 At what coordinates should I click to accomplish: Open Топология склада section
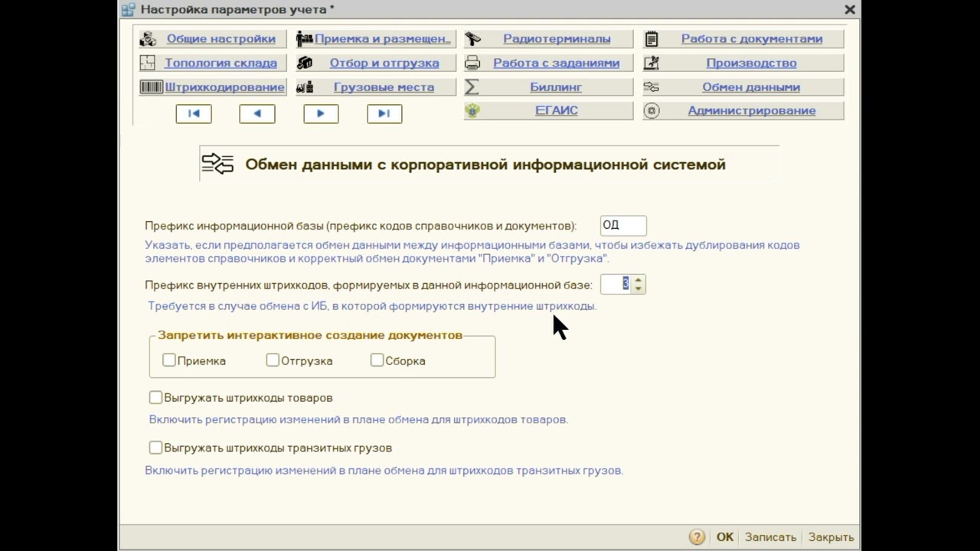tap(220, 63)
